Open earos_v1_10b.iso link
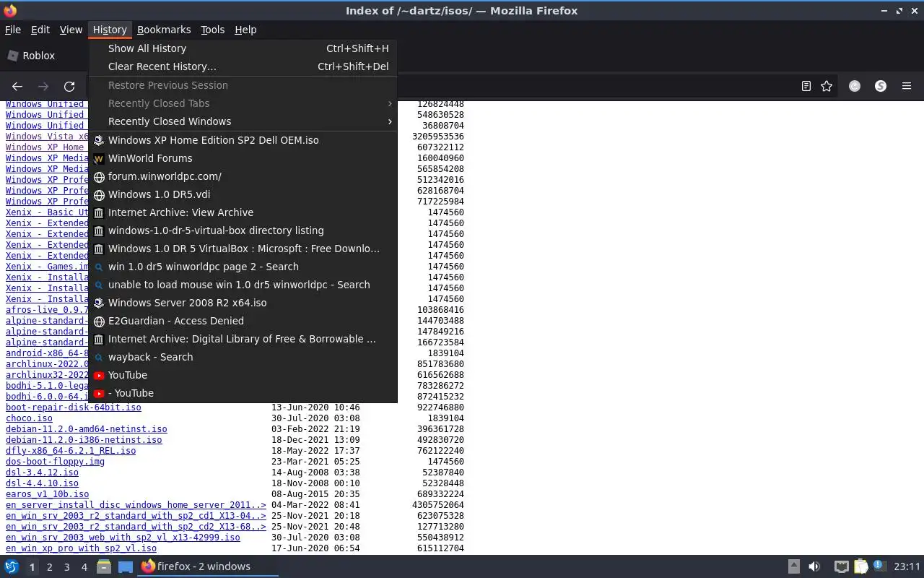 pyautogui.click(x=47, y=494)
